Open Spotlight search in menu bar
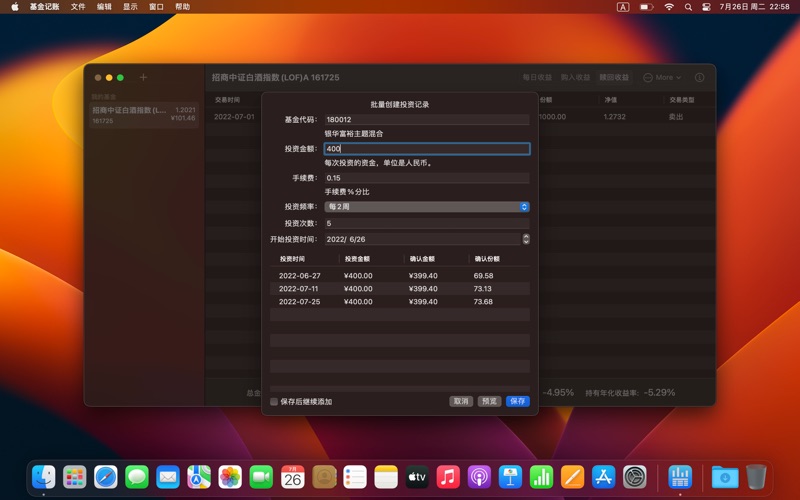The height and width of the screenshot is (500, 800). tap(688, 7)
